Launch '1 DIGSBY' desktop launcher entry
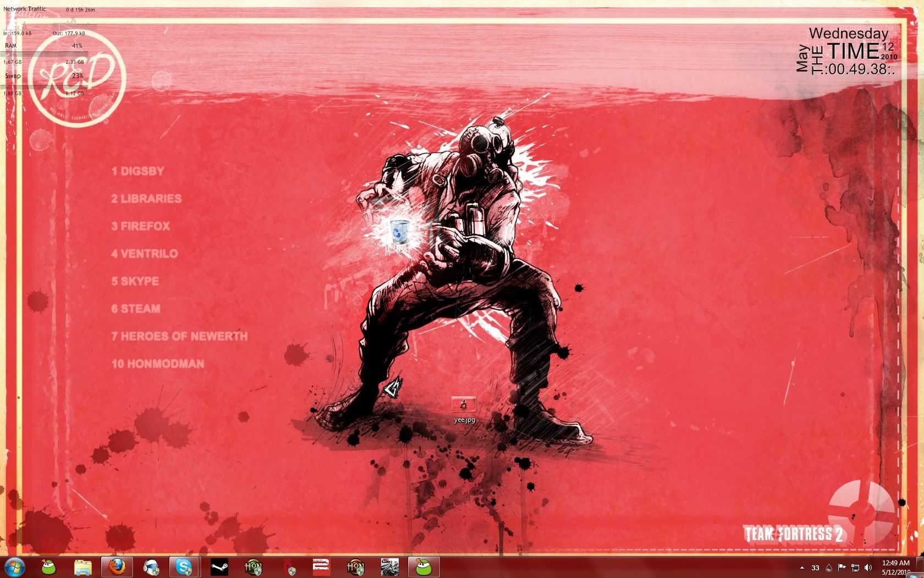 (137, 171)
